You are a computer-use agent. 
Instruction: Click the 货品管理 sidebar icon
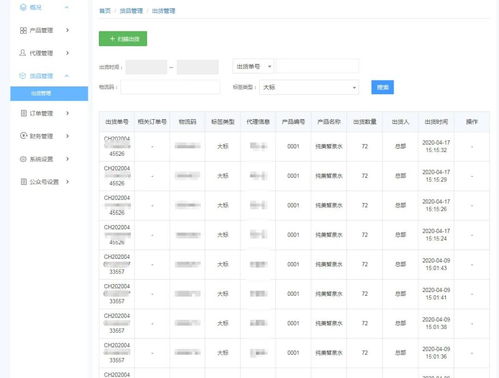(x=23, y=76)
